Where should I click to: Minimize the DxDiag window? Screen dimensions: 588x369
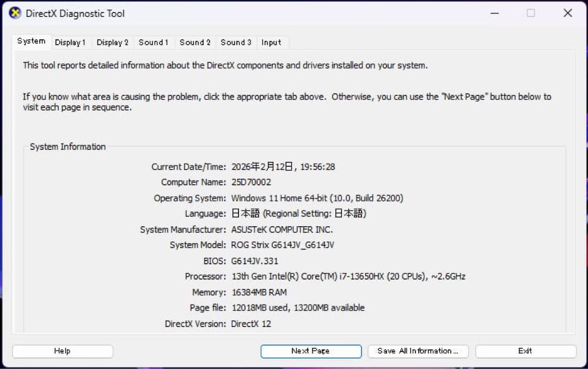[493, 13]
